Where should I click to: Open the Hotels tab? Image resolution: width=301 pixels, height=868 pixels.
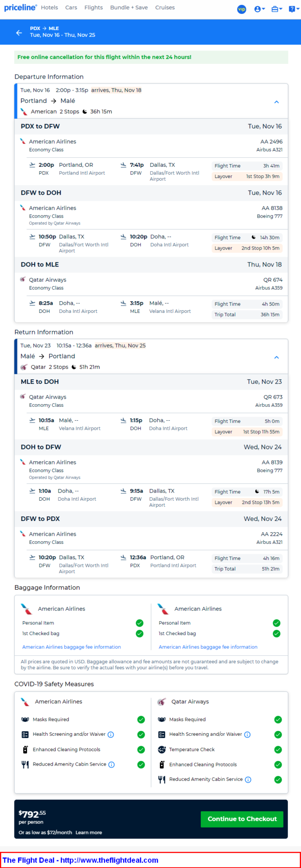point(49,8)
